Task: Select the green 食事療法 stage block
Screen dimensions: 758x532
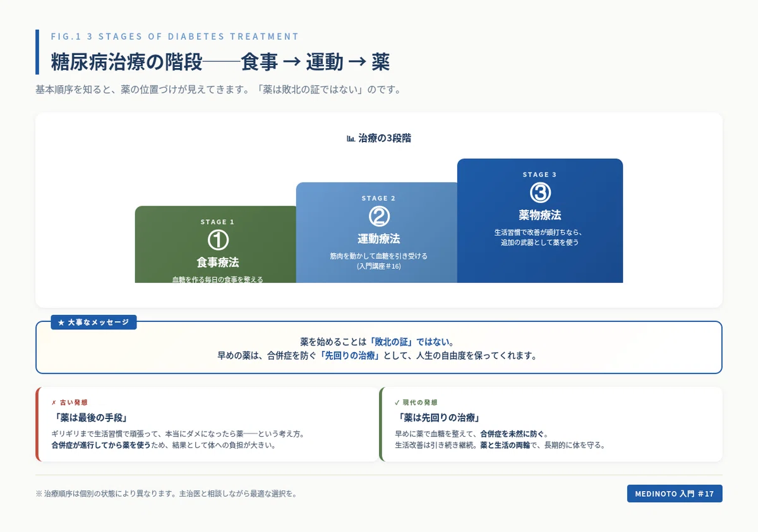Action: (216, 244)
